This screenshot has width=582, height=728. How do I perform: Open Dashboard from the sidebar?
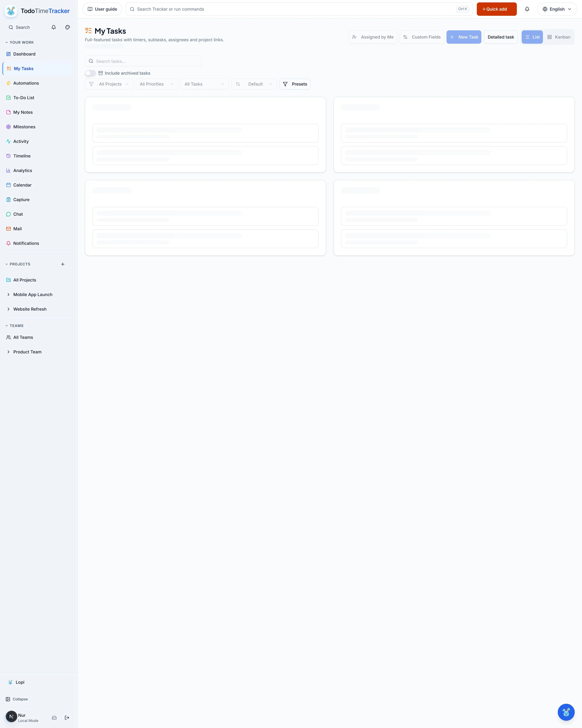click(x=37, y=54)
